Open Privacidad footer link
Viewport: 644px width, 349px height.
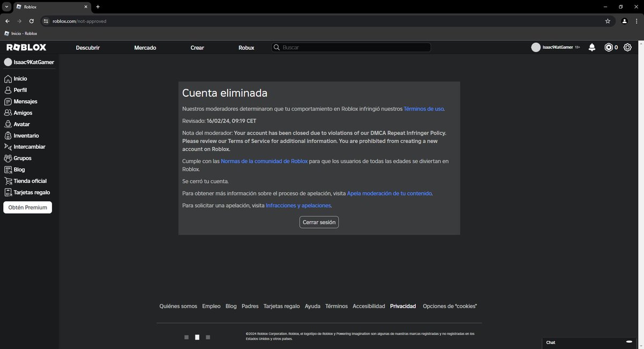(403, 306)
